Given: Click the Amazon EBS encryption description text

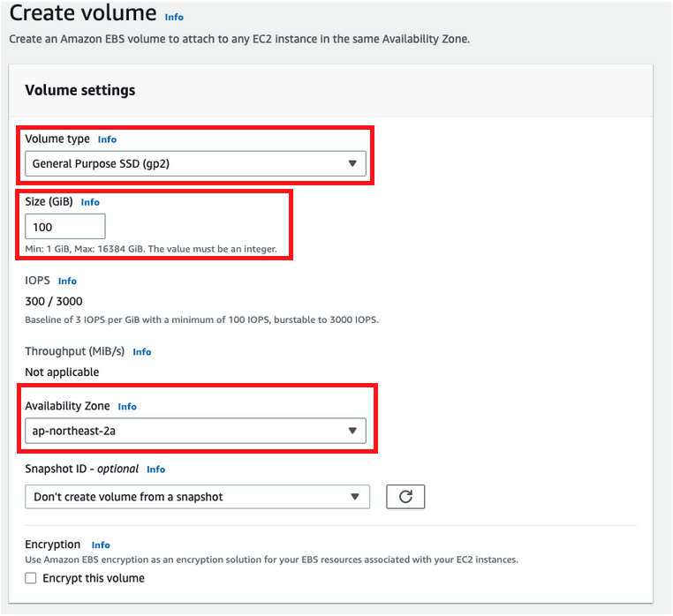Looking at the screenshot, I should [x=271, y=560].
